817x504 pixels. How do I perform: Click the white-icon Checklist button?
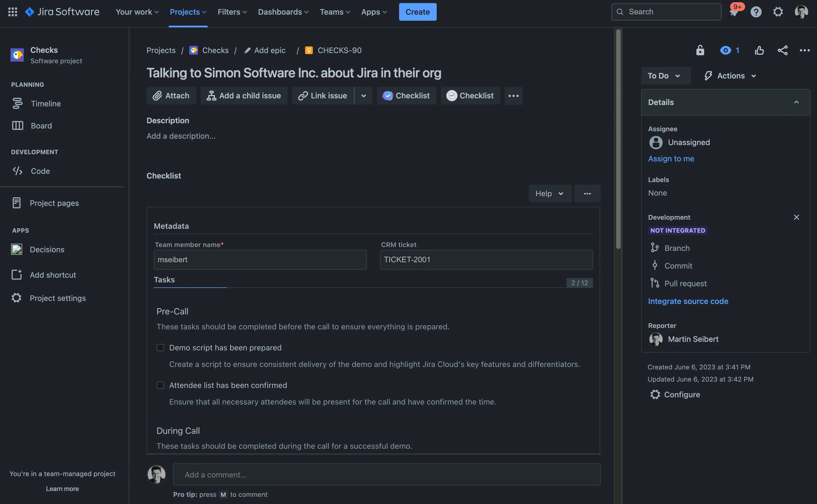470,96
